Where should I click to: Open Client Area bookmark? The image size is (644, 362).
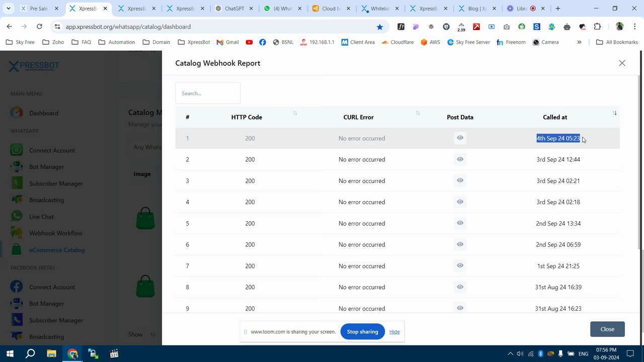pyautogui.click(x=358, y=42)
